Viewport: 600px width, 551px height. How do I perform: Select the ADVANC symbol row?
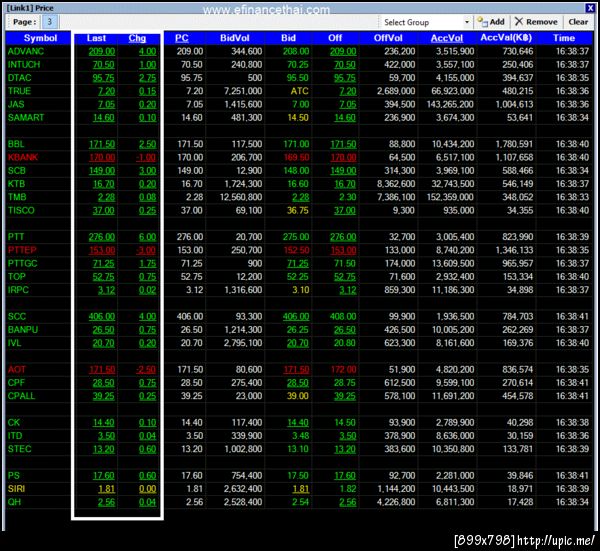point(26,51)
